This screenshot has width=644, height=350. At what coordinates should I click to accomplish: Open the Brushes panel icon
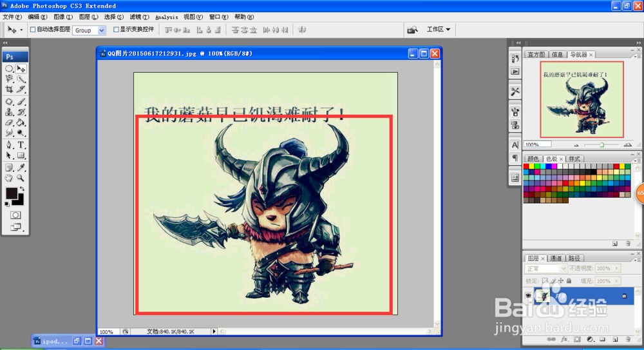pyautogui.click(x=515, y=112)
